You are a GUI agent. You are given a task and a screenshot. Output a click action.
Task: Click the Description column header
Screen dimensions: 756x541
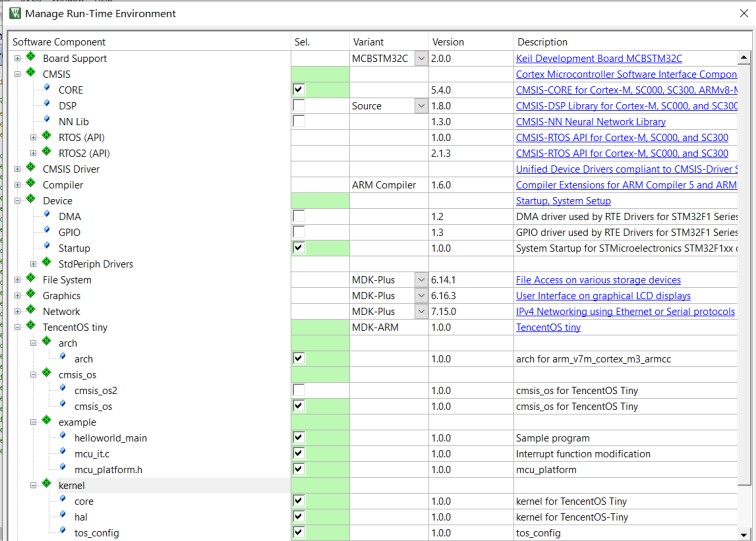point(632,42)
